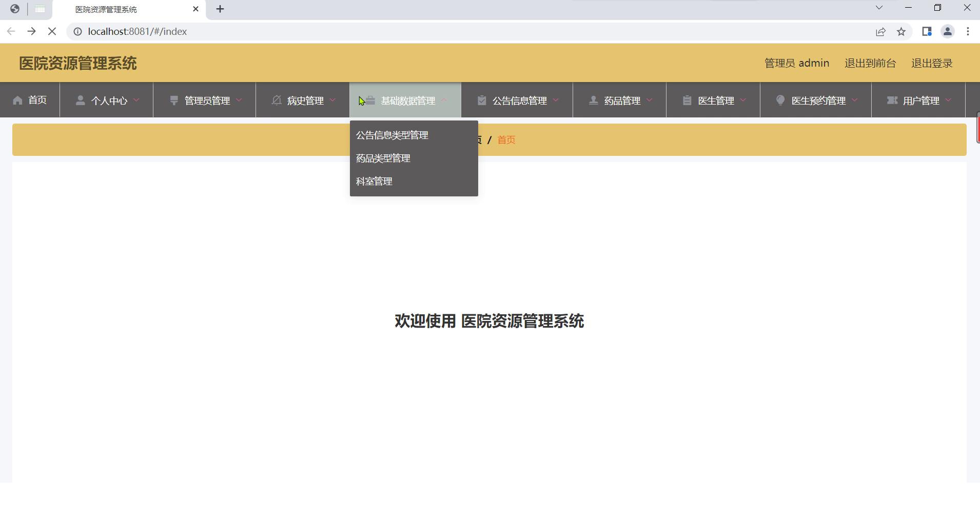
Task: Click the icon beside 医生预约管理
Action: 780,100
